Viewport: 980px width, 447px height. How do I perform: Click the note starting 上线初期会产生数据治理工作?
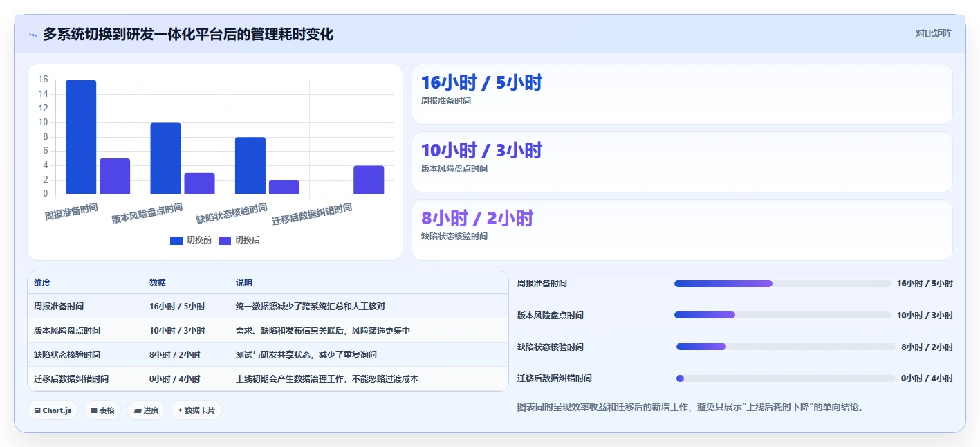(x=327, y=379)
